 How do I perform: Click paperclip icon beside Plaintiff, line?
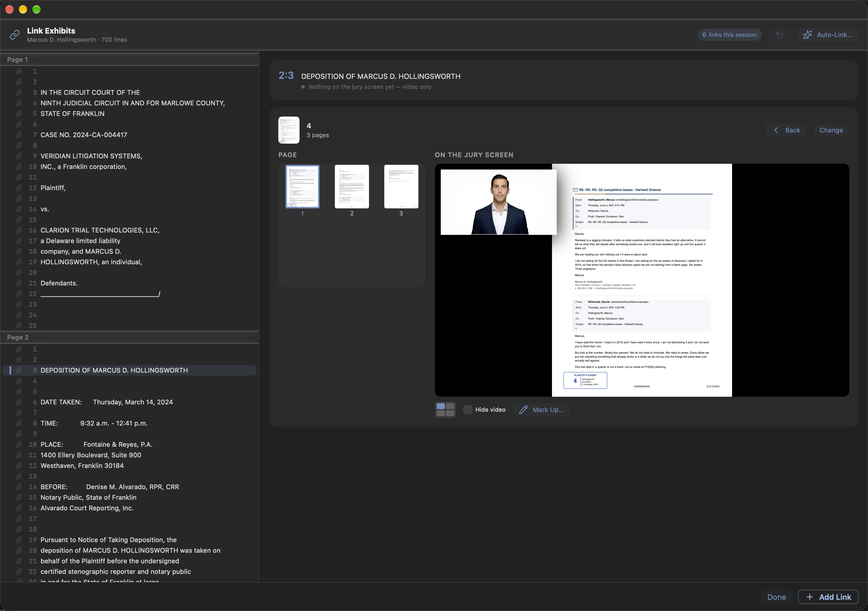19,188
